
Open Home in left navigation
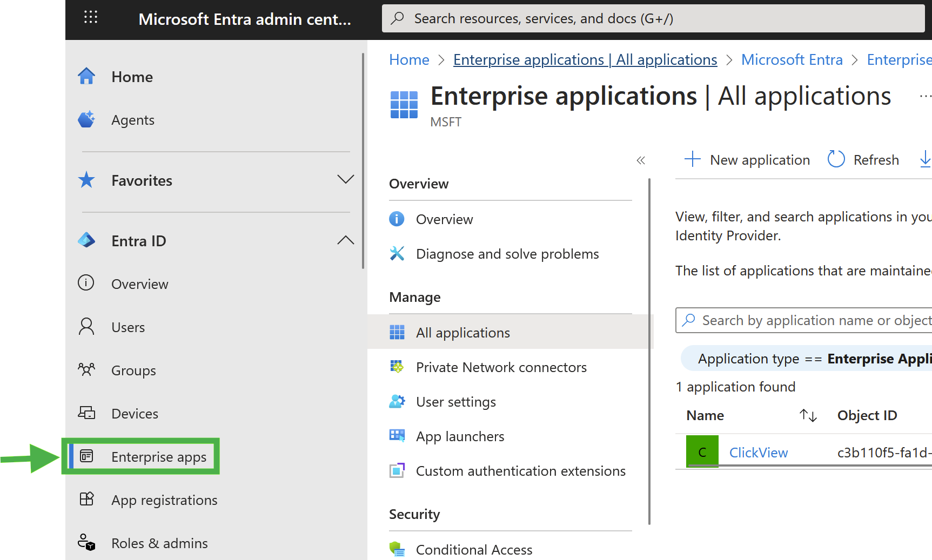132,77
